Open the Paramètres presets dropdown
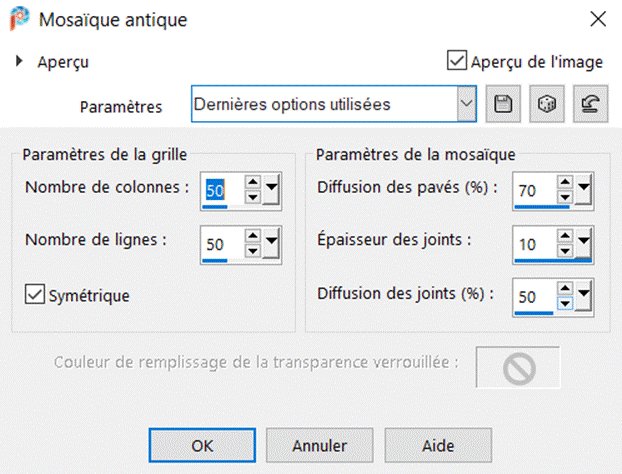Screen dimensions: 622x474 click(465, 104)
